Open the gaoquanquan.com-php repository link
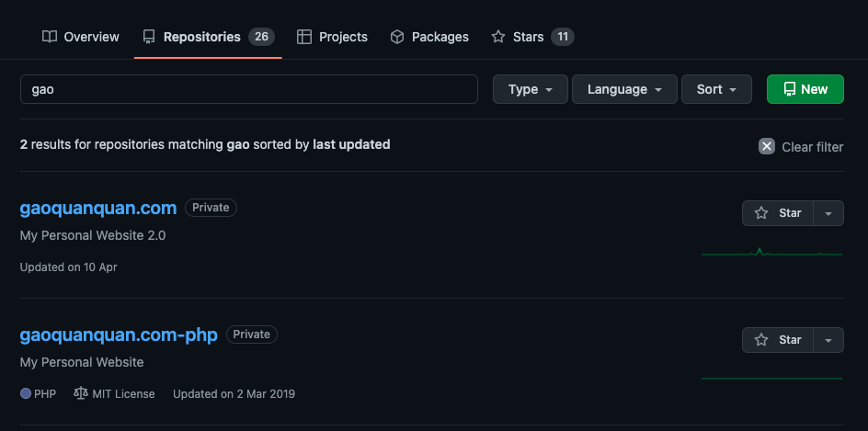This screenshot has width=868, height=431. (119, 335)
